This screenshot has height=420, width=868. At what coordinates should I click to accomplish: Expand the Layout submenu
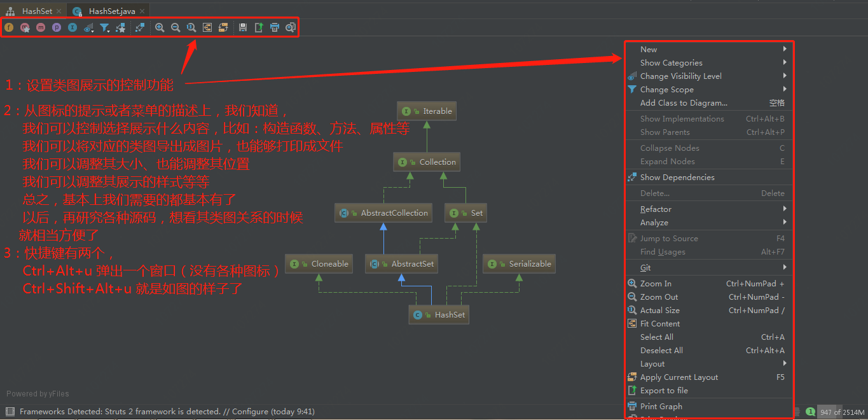point(709,363)
